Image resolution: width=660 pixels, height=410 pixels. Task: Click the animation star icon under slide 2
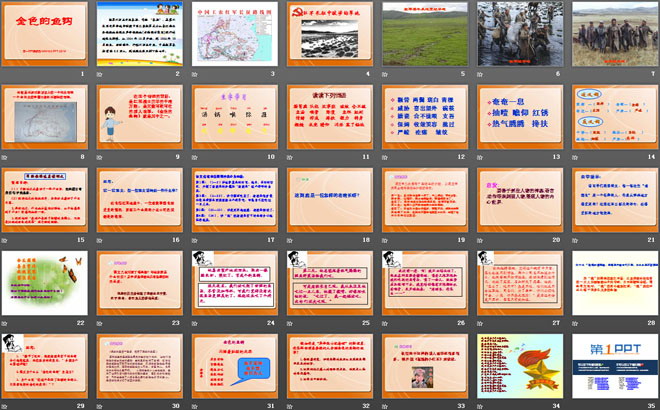pos(100,74)
